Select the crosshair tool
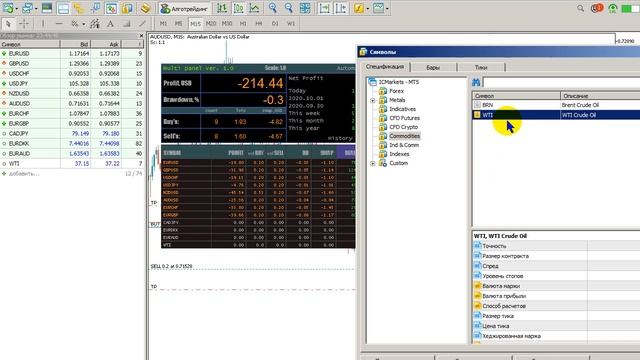 (x=24, y=24)
